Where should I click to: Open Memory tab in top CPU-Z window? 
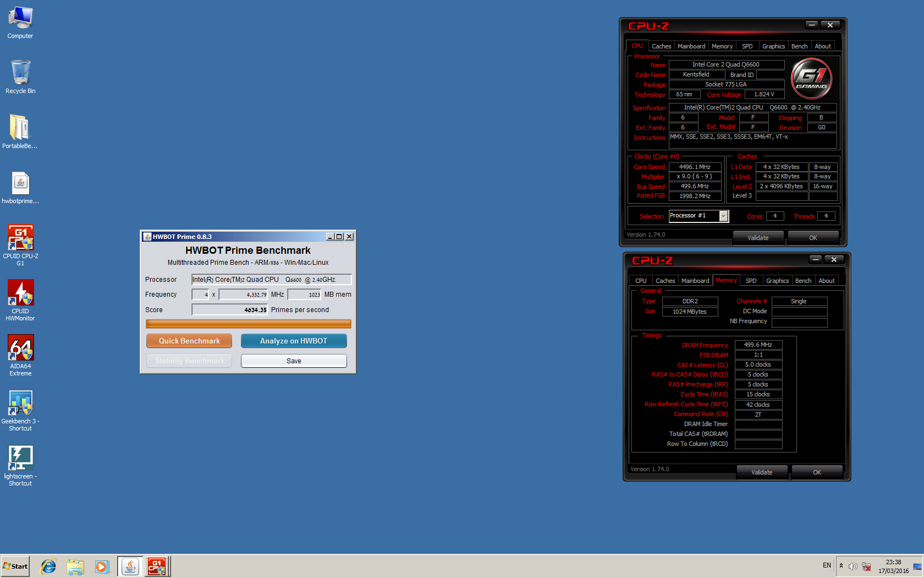tap(722, 46)
